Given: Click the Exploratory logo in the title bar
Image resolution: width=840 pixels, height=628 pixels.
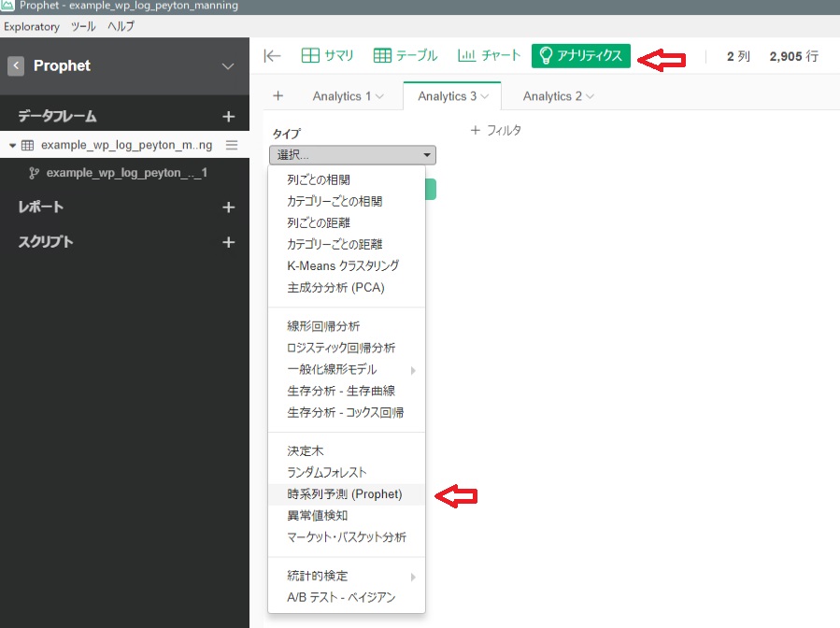Looking at the screenshot, I should [x=9, y=7].
